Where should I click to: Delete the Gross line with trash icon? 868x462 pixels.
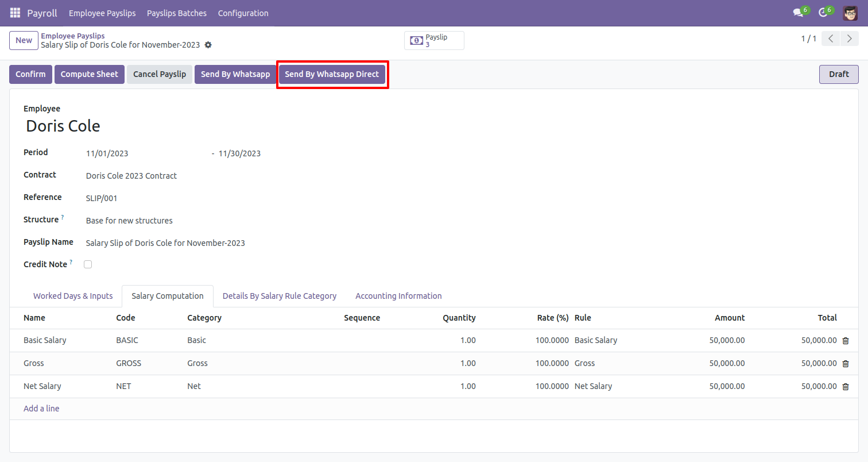[845, 364]
